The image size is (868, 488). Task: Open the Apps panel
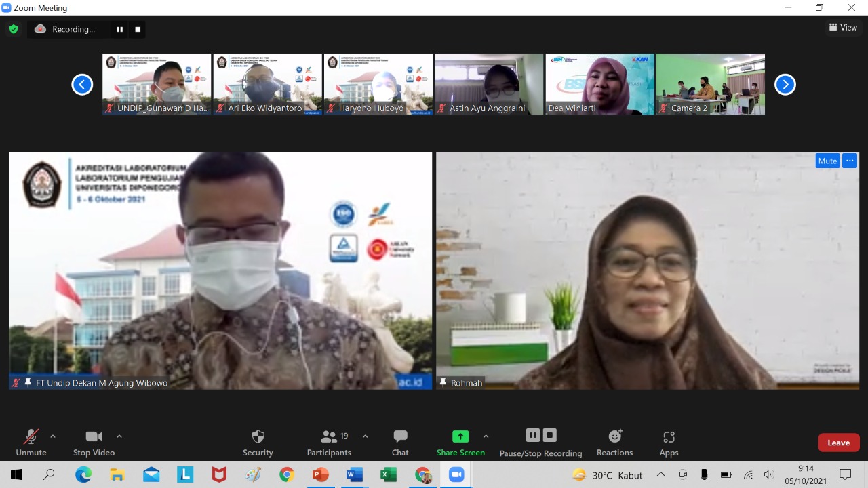(669, 442)
